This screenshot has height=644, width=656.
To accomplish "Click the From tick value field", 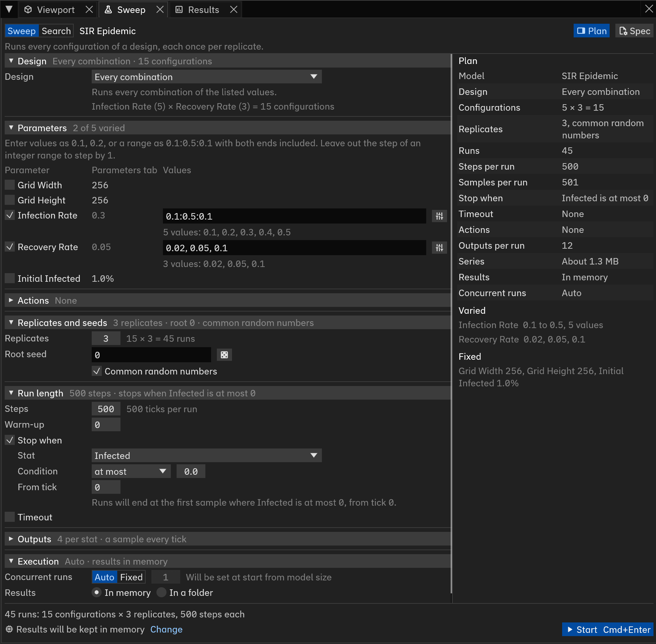I will click(106, 487).
